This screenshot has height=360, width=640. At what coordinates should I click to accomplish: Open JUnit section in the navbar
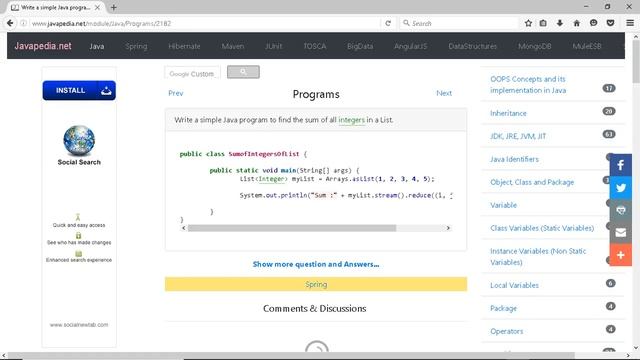click(273, 47)
